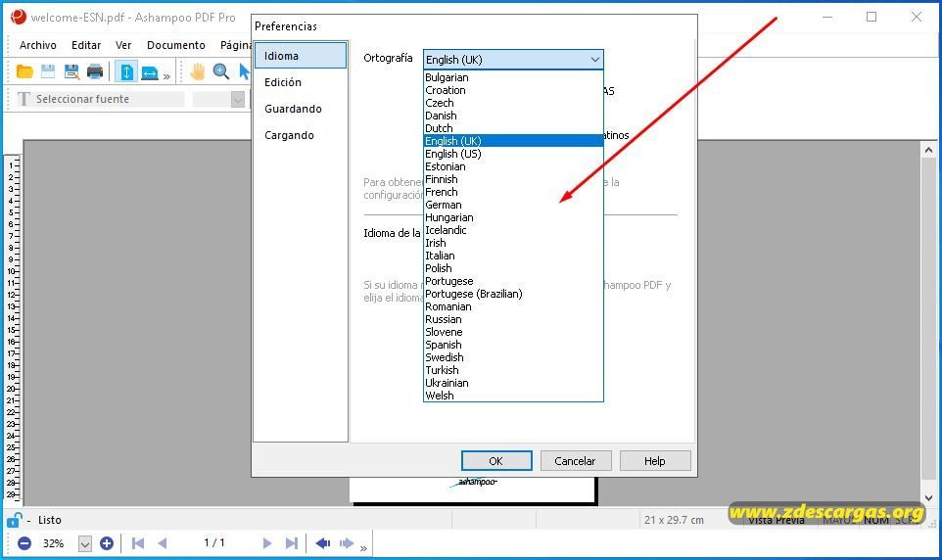This screenshot has height=560, width=942.
Task: Go to the first page
Action: coord(138,543)
